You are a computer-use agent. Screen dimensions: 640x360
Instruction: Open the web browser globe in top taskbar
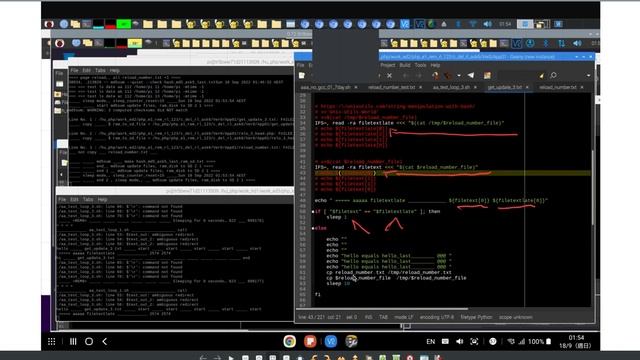tap(64, 24)
